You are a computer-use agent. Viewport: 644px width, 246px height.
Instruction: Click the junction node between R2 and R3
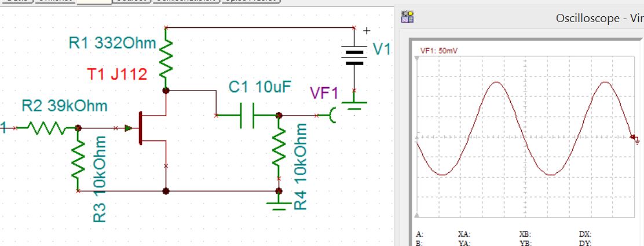pos(78,128)
